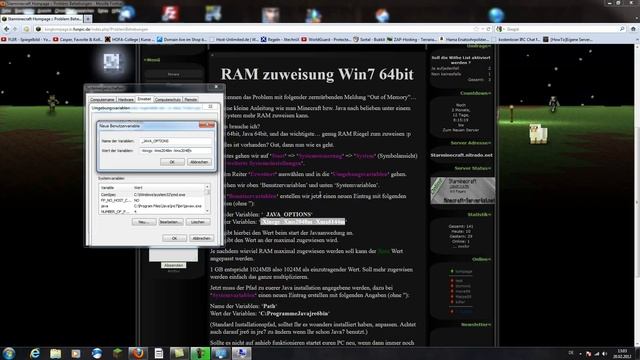The image size is (640, 360).
Task: Click the volume icon in system tray
Action: coord(604,353)
